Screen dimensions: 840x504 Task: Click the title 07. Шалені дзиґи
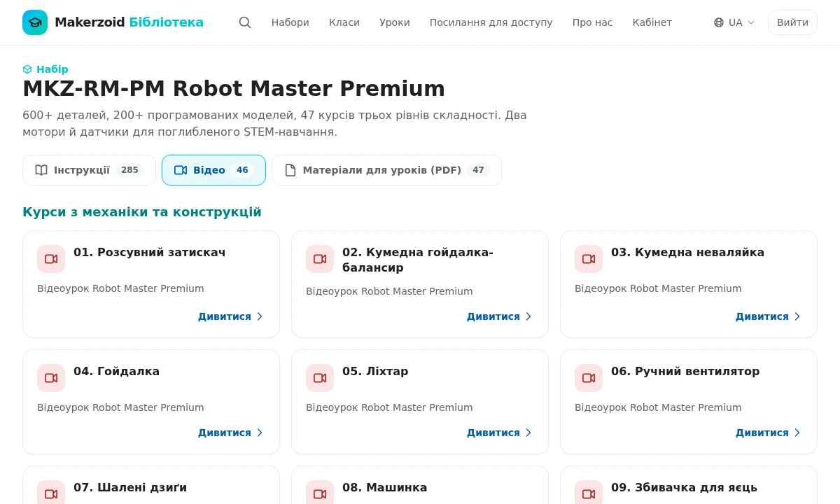click(130, 487)
